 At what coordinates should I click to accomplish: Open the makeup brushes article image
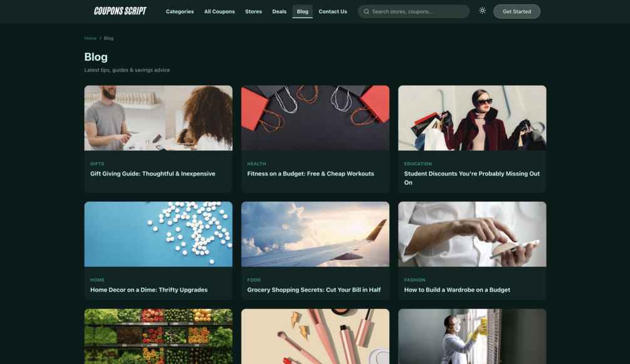(x=315, y=336)
